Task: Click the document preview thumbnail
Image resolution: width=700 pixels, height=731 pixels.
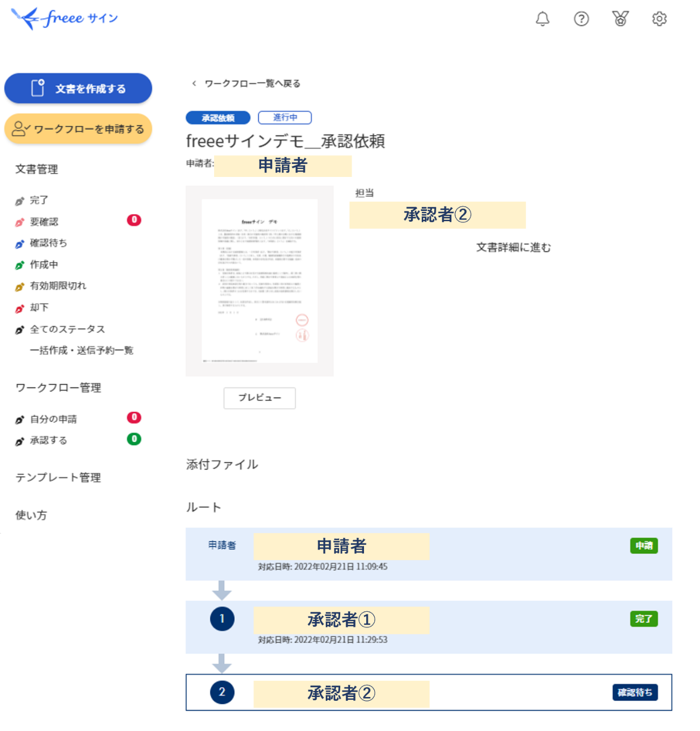Action: tap(259, 281)
